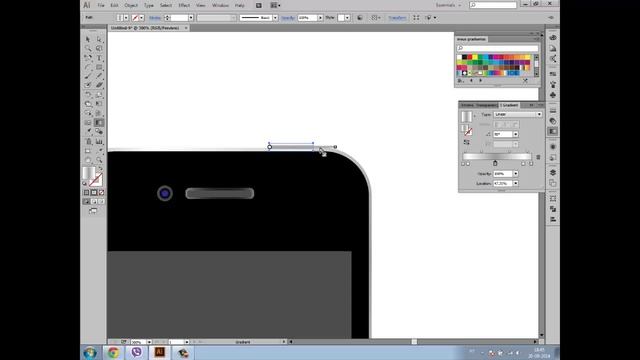Select the Rectangle shape tool
640x360 pixels.
coord(99,67)
